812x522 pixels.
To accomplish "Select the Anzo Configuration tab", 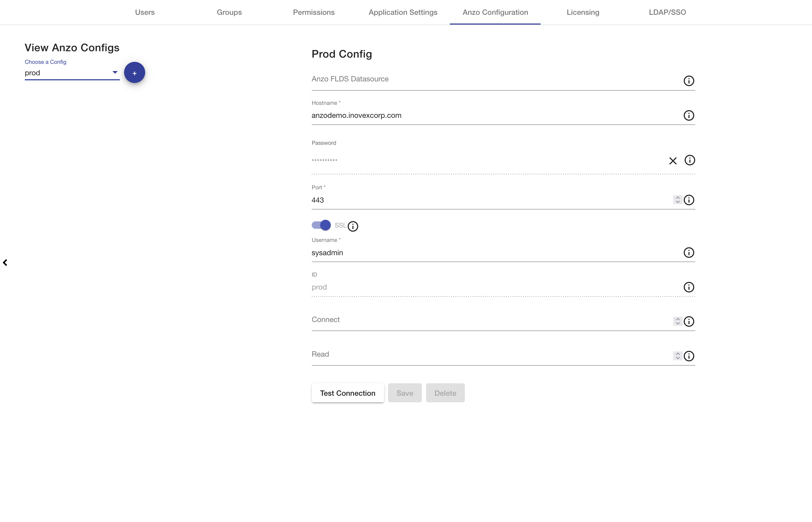I will coord(495,12).
